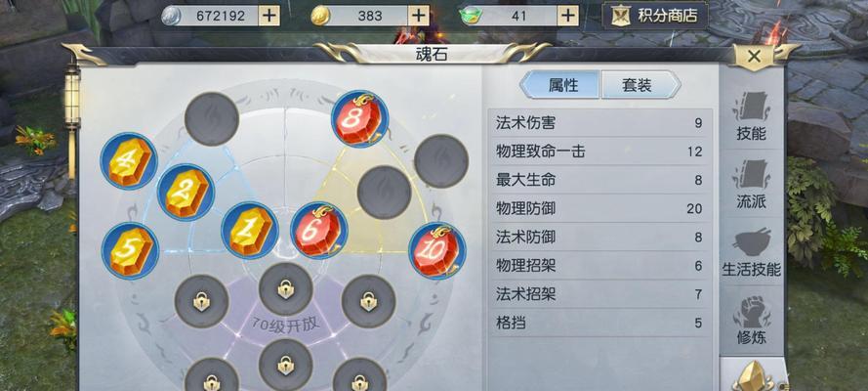The height and width of the screenshot is (391, 868).
Task: Tap the locked slot above 70级开放 text
Action: pos(286,289)
